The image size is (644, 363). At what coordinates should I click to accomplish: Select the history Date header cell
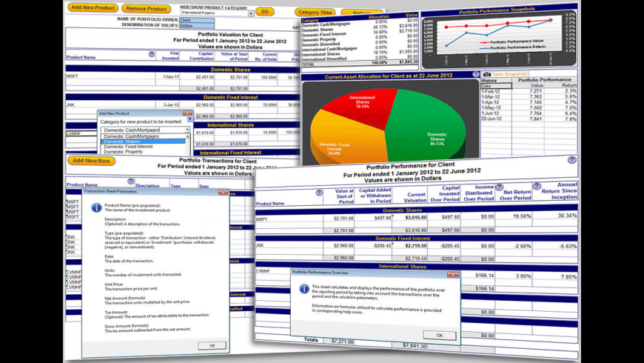point(496,86)
